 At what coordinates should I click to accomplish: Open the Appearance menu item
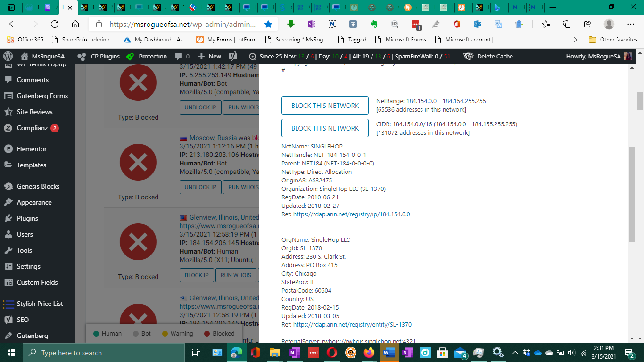tap(34, 202)
